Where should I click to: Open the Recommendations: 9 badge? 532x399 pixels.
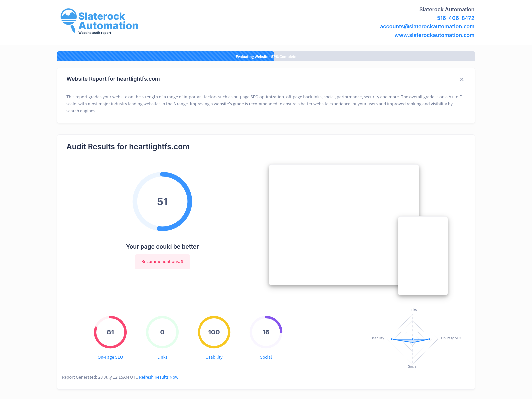[x=162, y=262]
